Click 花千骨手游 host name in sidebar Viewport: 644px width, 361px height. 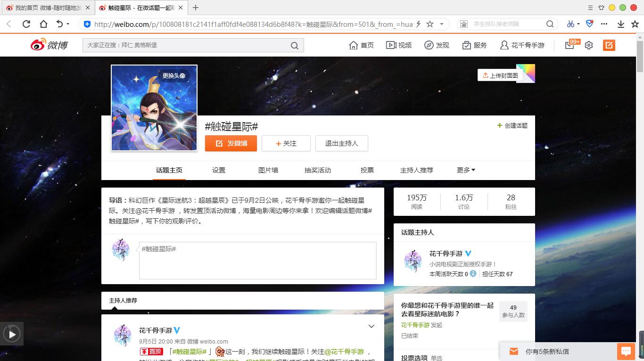[x=446, y=254]
